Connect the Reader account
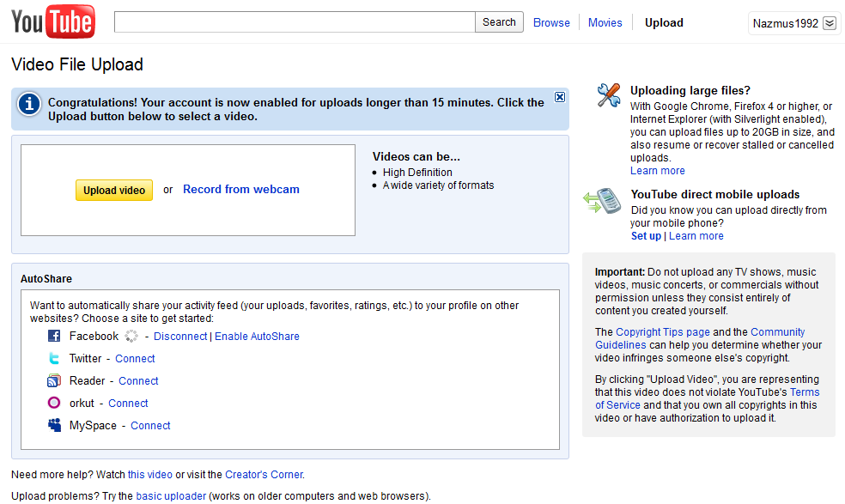The width and height of the screenshot is (845, 504). pos(138,380)
